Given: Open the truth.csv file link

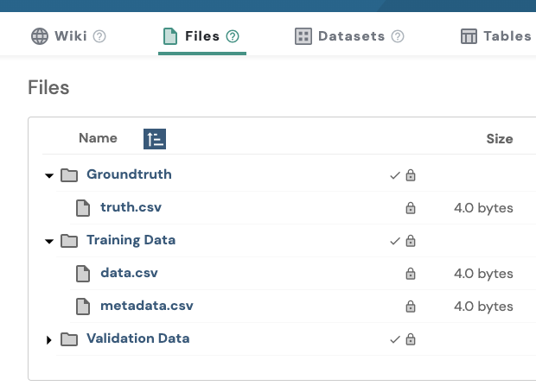Looking at the screenshot, I should 131,207.
